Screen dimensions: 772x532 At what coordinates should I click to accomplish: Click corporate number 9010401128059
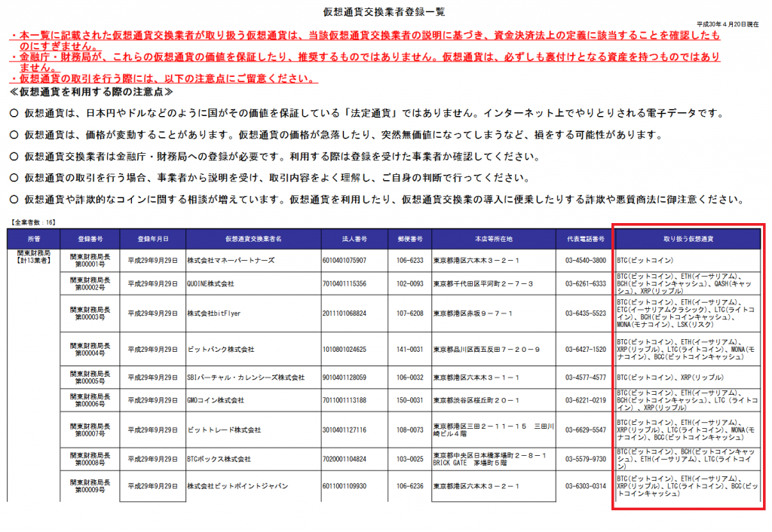coord(345,378)
